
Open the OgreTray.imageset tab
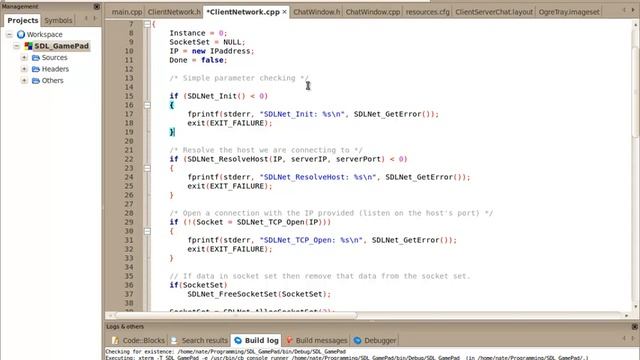[x=569, y=12]
